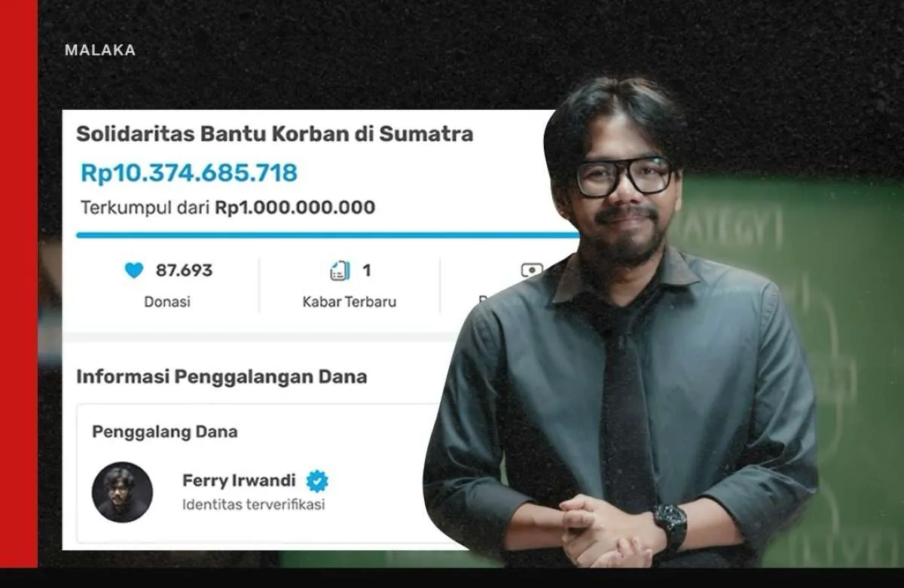The image size is (904, 588).
Task: Click the Terkumpul dari Rp1.000.000.000 target text
Action: (228, 207)
